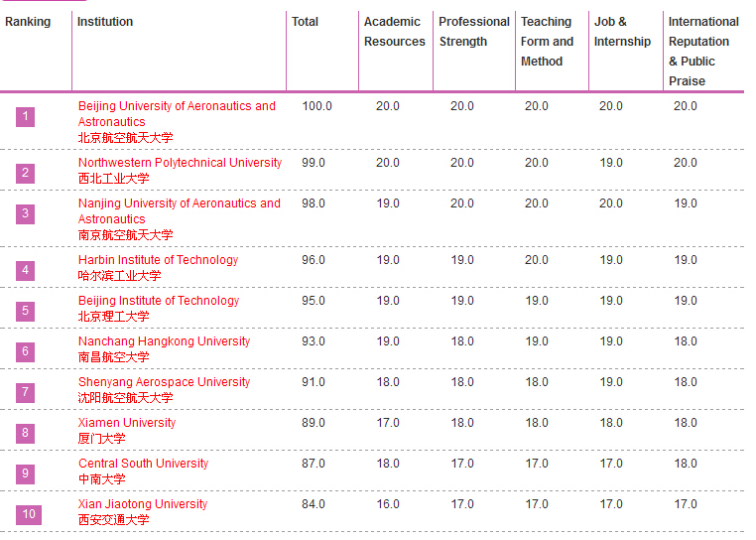Image resolution: width=756 pixels, height=540 pixels.
Task: Select Harbin Institute of Technology link
Action: [x=158, y=260]
